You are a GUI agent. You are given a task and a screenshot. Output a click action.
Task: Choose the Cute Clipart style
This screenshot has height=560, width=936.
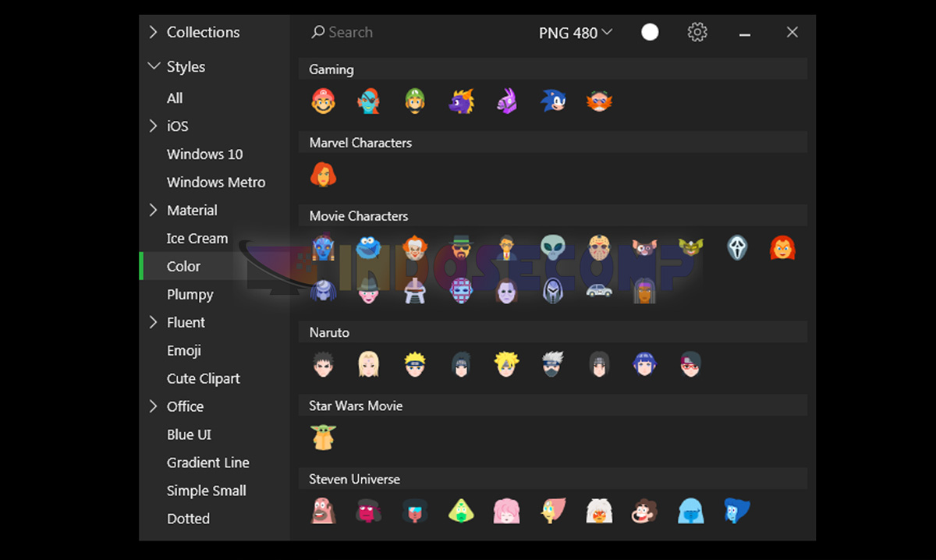coord(204,379)
